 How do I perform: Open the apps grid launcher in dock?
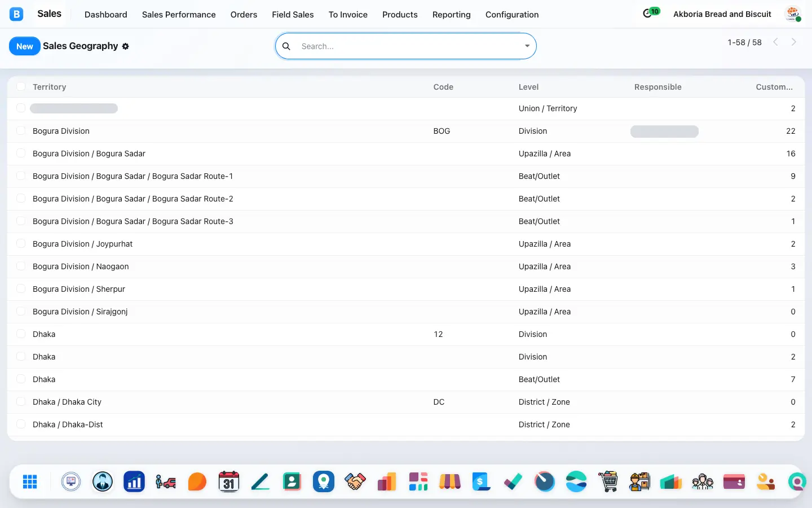click(x=30, y=481)
